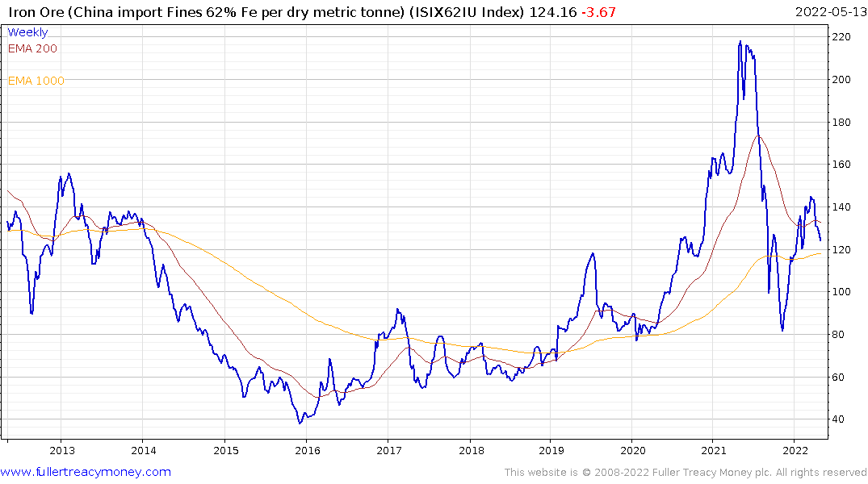Click the 2017 x-axis label
This screenshot has height=484, width=868.
[x=389, y=450]
